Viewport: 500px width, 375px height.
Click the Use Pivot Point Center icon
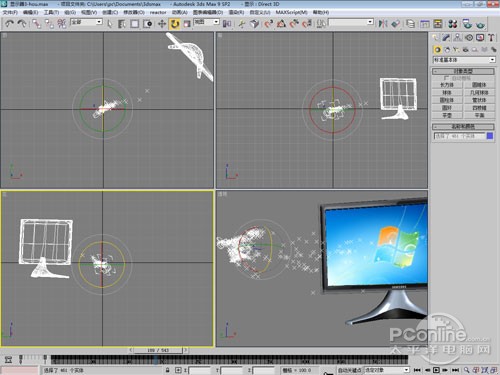[x=227, y=24]
